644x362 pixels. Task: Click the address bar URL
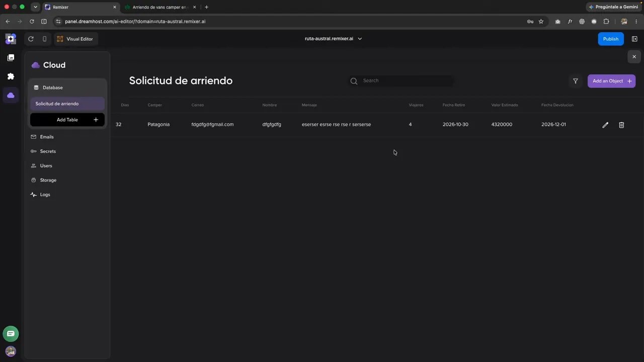[x=135, y=22]
